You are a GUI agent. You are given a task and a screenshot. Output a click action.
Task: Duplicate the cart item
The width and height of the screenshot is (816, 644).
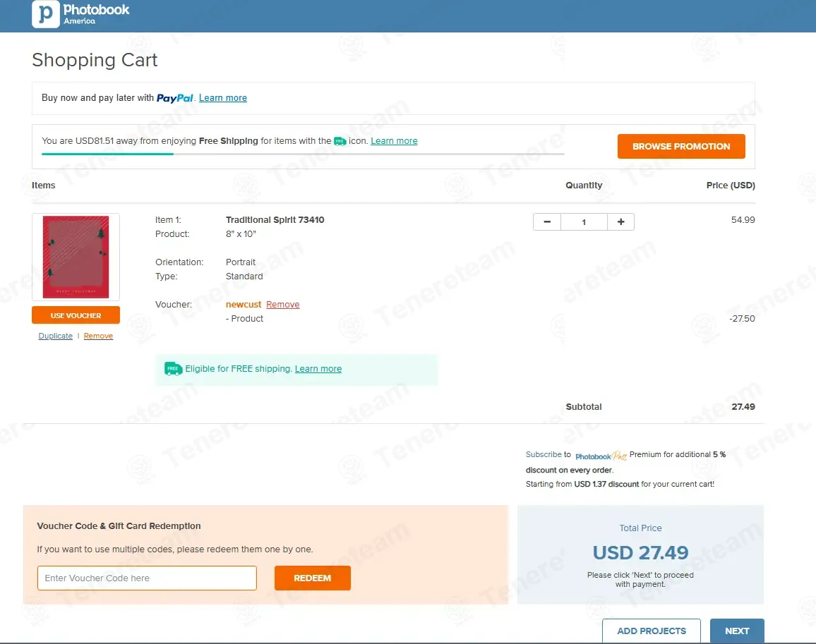click(x=56, y=336)
